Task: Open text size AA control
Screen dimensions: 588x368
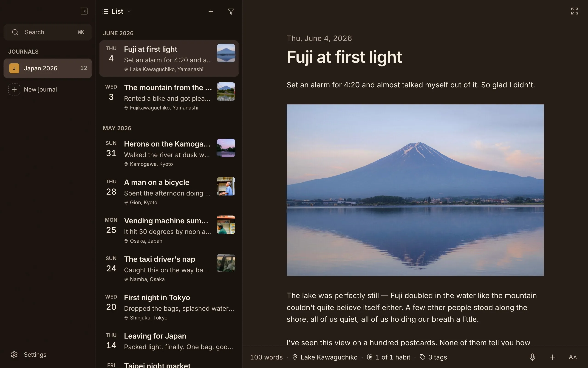Action: tap(573, 357)
